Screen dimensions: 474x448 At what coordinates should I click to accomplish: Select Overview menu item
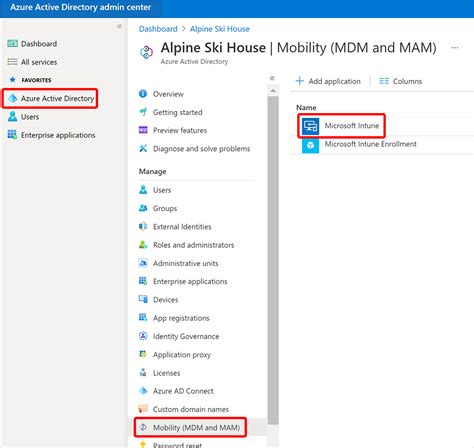168,94
